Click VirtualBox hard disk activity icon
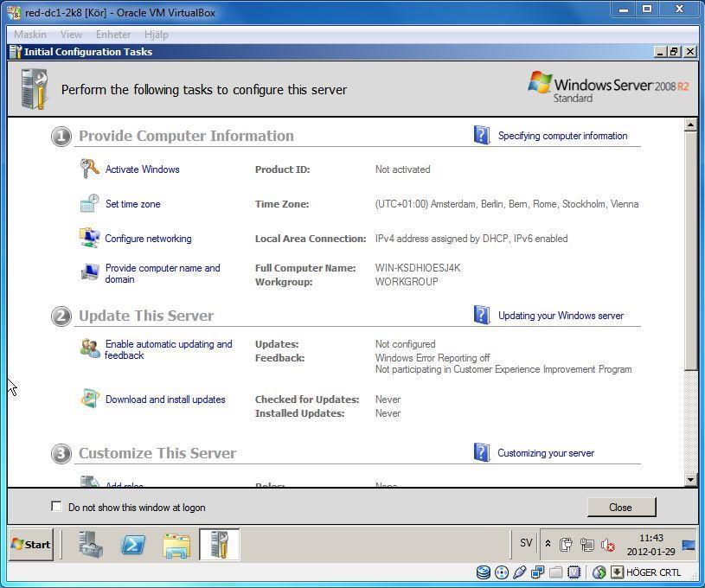The width and height of the screenshot is (705, 588). 484,572
